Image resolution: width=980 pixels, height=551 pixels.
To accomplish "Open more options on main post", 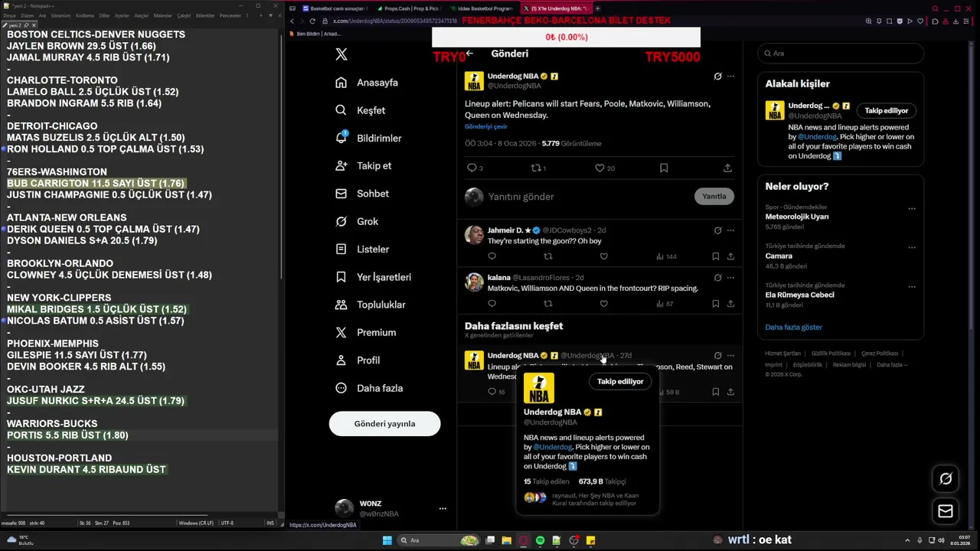I will coord(730,76).
